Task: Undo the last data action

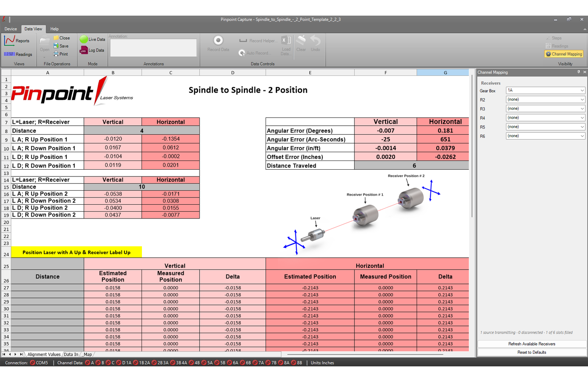Action: [x=316, y=44]
